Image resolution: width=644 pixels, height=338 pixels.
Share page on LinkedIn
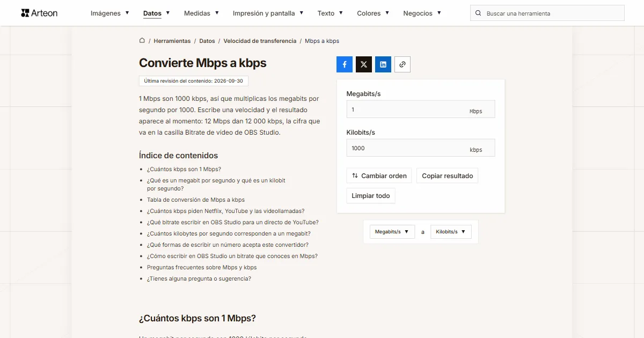point(383,64)
